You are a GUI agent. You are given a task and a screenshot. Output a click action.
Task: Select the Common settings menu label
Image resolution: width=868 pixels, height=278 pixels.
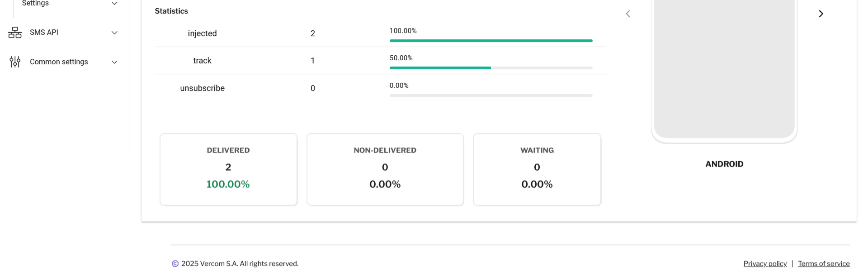tap(59, 62)
